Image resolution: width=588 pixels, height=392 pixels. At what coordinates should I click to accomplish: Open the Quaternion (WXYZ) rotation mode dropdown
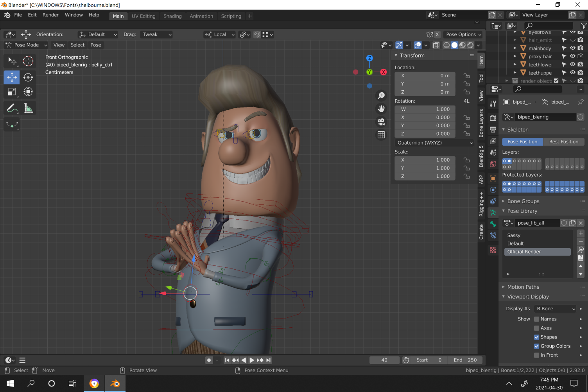434,143
